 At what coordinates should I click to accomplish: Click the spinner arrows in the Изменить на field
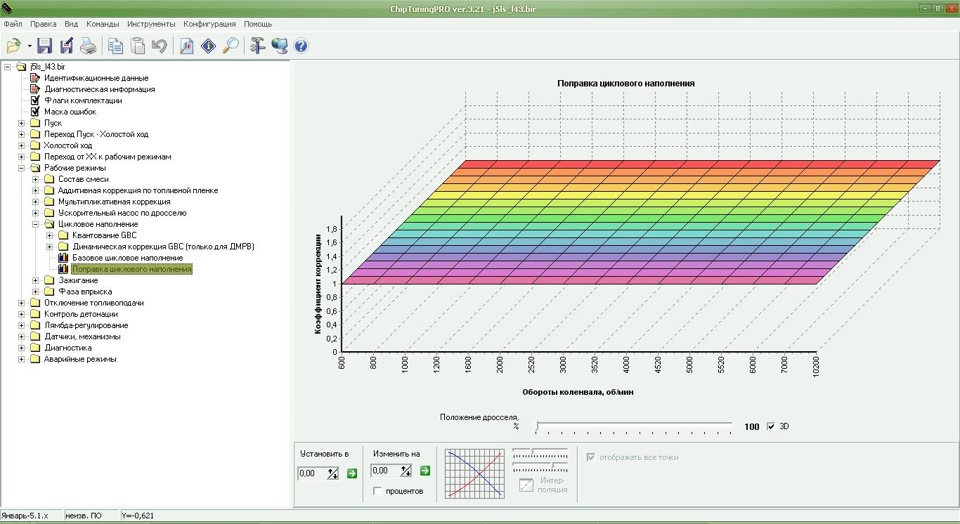[406, 471]
